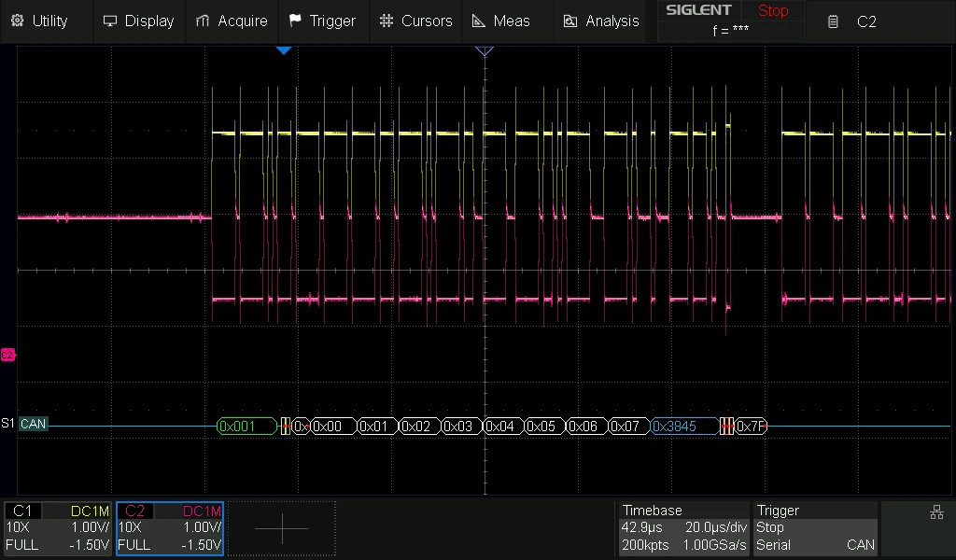Click the Serial trigger type label
Viewport: 956px width, 560px height.
(x=773, y=545)
